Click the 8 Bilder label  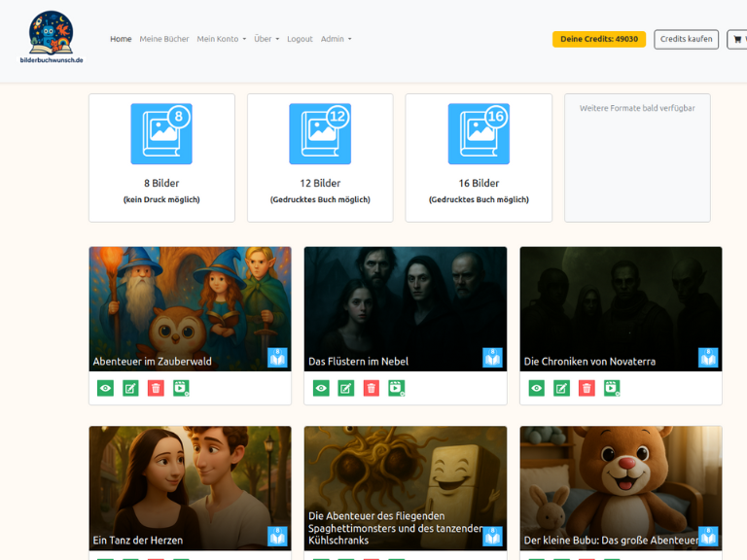[161, 183]
